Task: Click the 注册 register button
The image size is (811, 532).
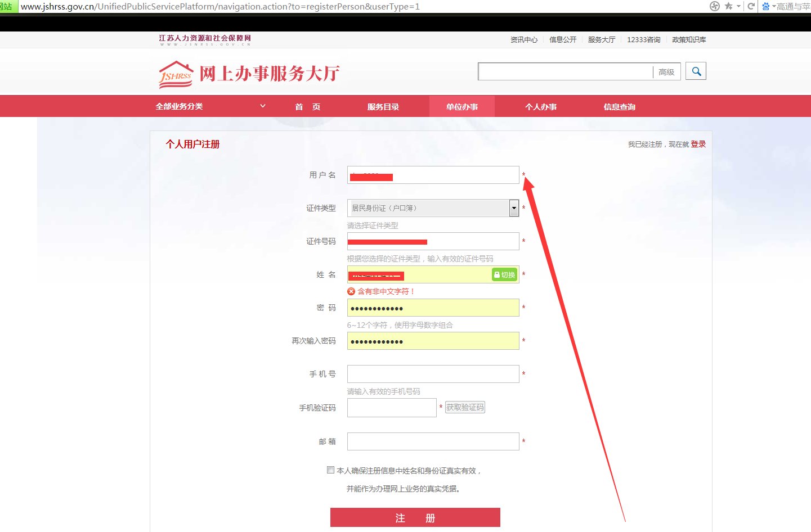Action: 415,517
